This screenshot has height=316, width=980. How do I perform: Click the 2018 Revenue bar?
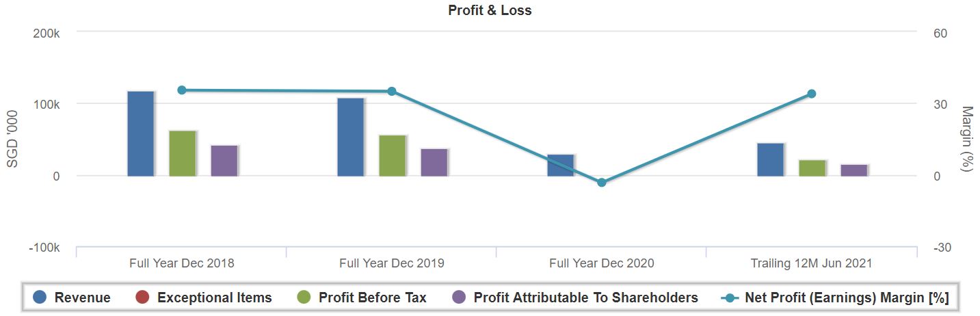click(141, 133)
